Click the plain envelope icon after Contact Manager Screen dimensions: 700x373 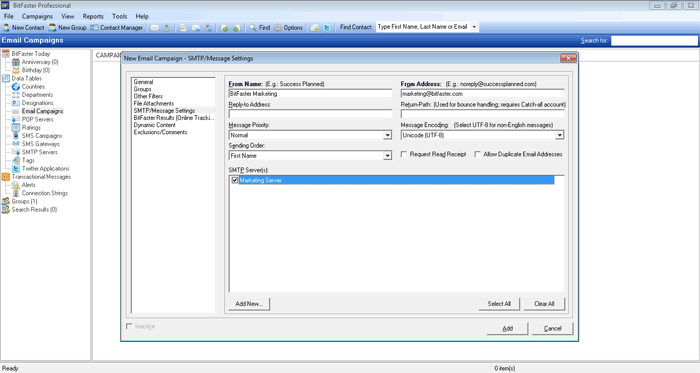point(154,28)
